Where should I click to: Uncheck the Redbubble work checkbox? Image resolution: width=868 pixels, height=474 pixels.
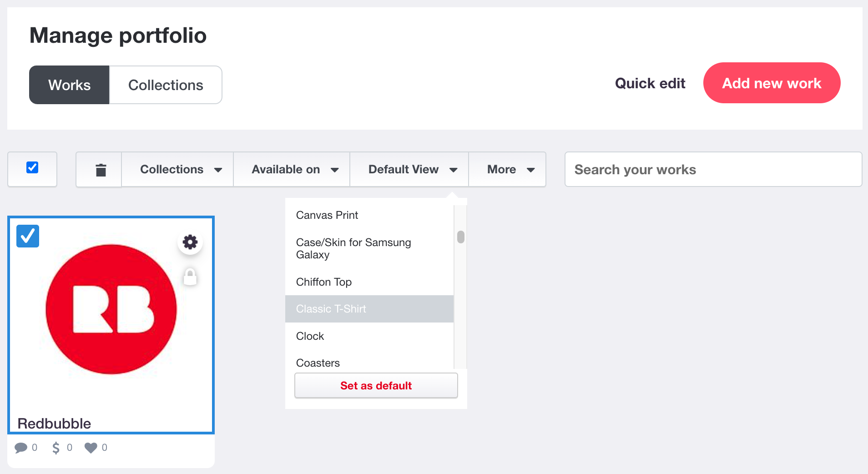[28, 236]
